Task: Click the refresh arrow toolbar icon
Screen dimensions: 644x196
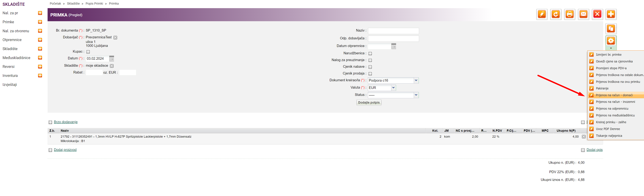Action: pyautogui.click(x=555, y=14)
